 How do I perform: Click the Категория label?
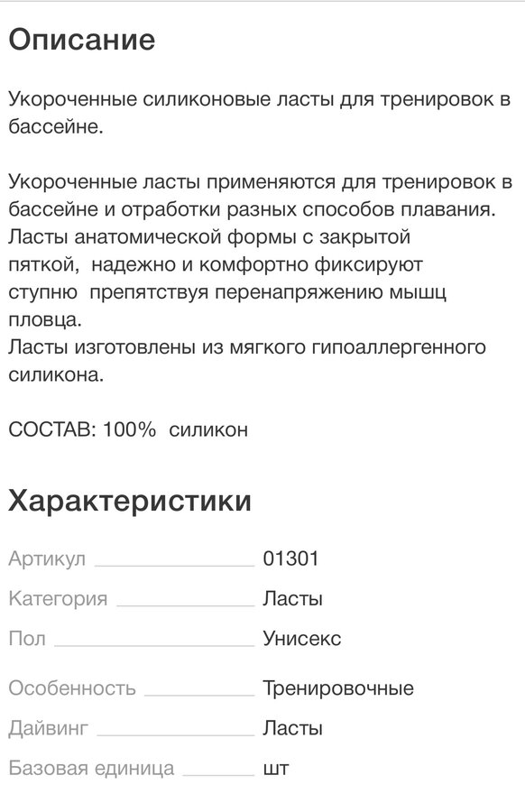[x=58, y=599]
